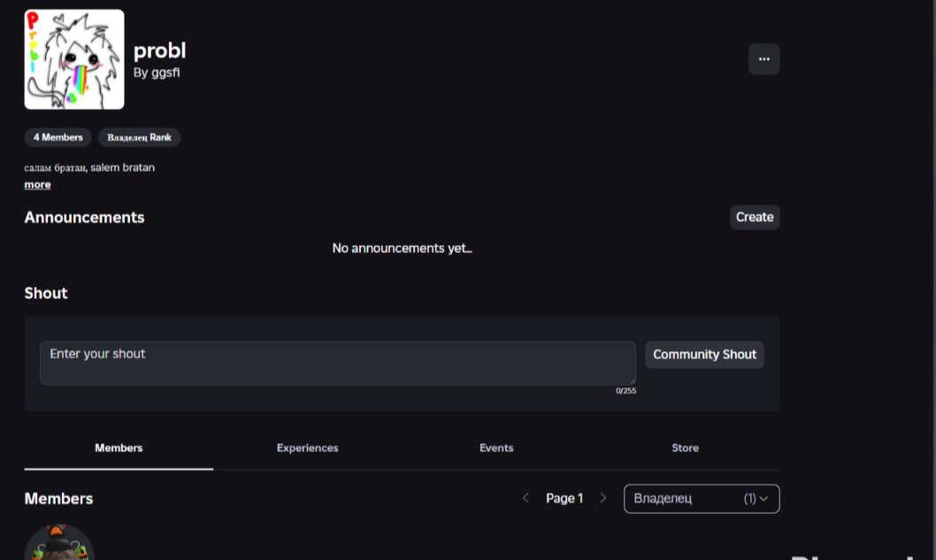Screen dimensions: 936x560
Task: Open the member avatar under Members
Action: point(59,542)
